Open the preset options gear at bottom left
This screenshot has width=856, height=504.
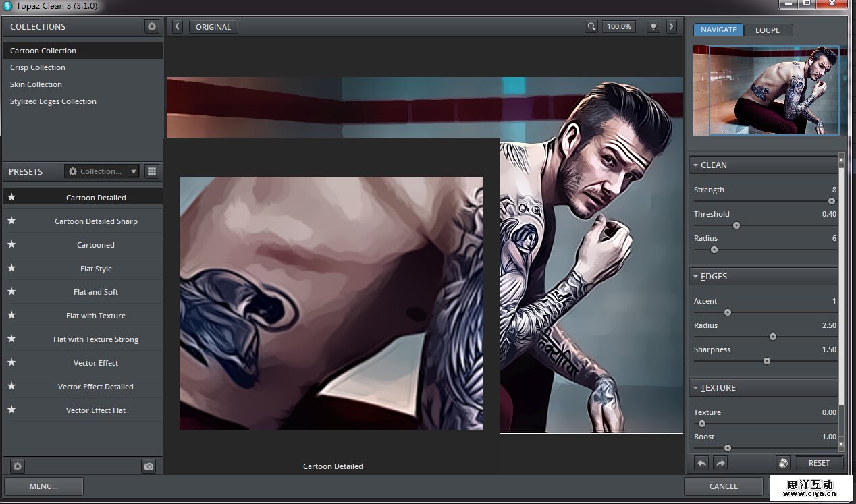pos(18,466)
